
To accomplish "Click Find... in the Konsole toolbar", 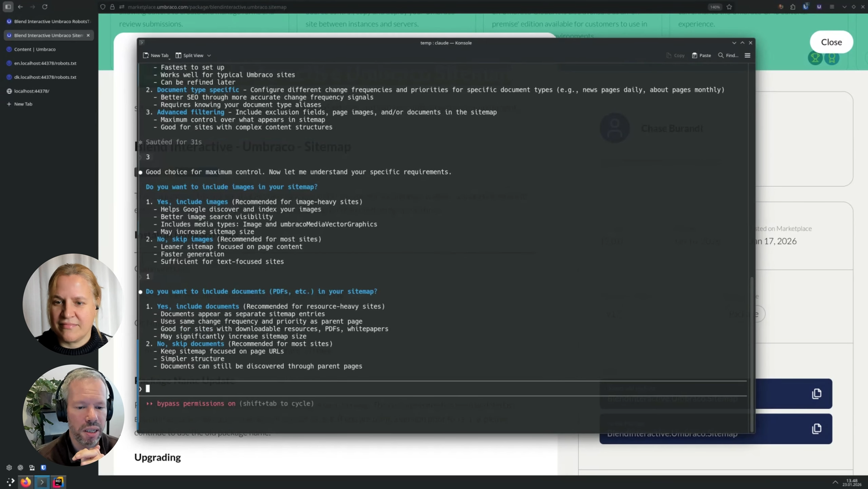I will coord(728,55).
